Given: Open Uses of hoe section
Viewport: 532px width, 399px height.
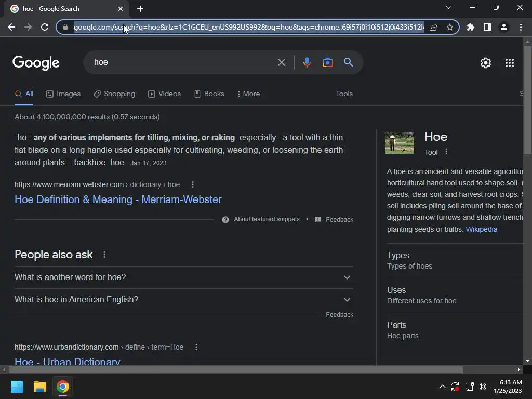Looking at the screenshot, I should pyautogui.click(x=455, y=295).
